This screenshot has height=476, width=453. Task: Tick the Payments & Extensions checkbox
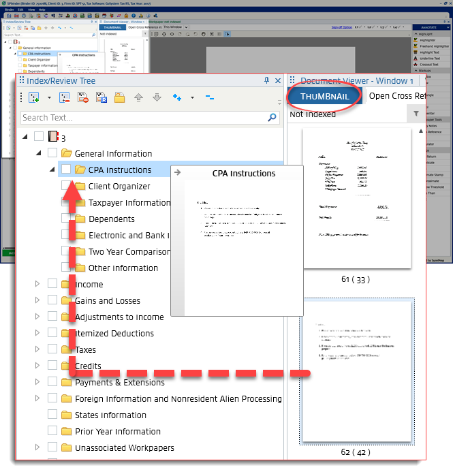point(52,381)
